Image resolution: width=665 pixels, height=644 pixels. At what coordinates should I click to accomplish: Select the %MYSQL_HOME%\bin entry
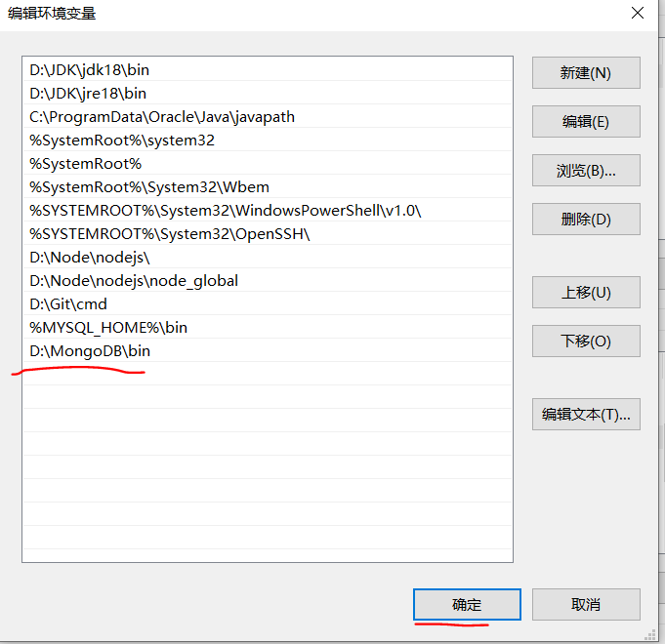point(268,328)
